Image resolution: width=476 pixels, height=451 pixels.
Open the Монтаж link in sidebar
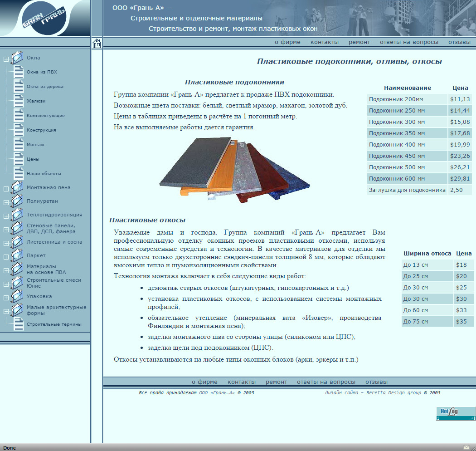click(x=35, y=145)
